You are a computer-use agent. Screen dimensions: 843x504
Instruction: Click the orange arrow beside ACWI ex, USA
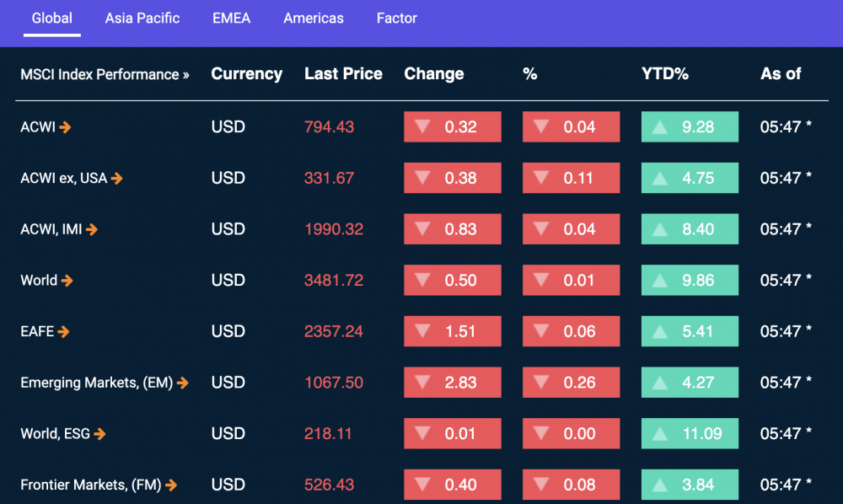(116, 179)
